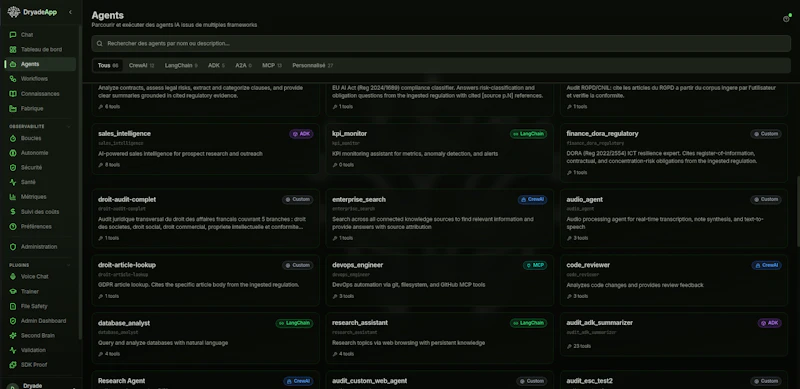Select the Tous filter tab
The height and width of the screenshot is (389, 800).
(108, 65)
